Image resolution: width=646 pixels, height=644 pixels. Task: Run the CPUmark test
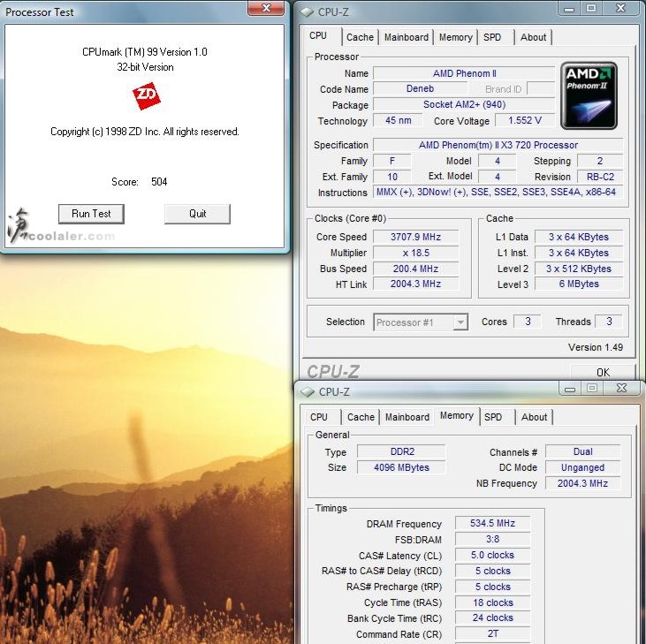(91, 214)
